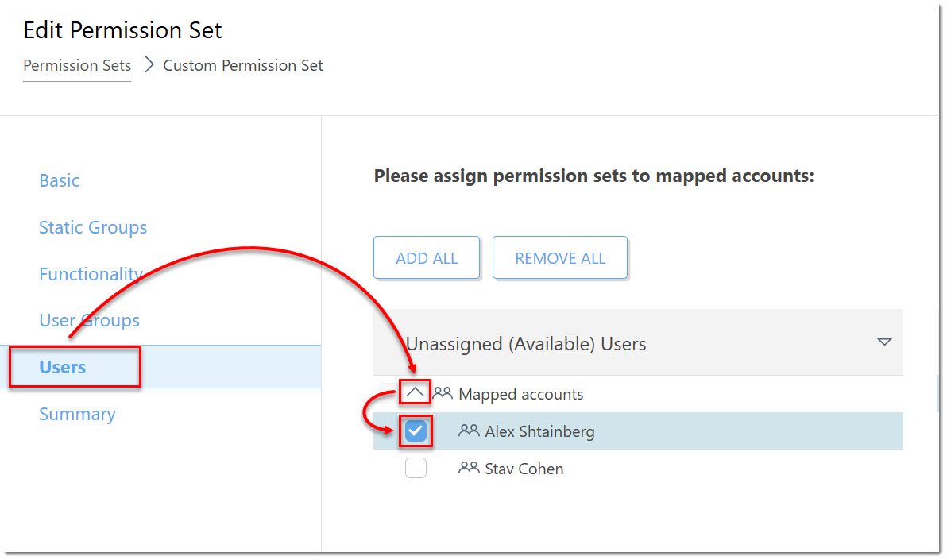Open the Static Groups section
The image size is (947, 560).
point(93,227)
